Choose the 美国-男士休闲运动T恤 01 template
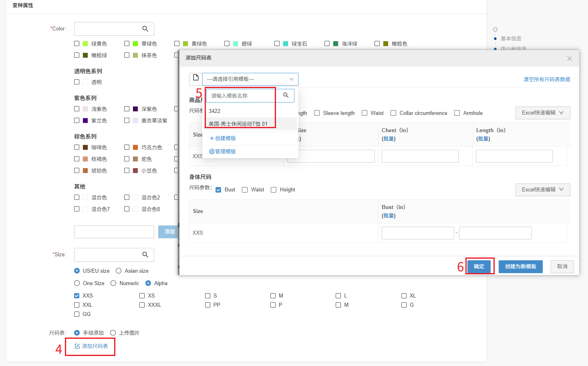The height and width of the screenshot is (366, 588). point(238,124)
